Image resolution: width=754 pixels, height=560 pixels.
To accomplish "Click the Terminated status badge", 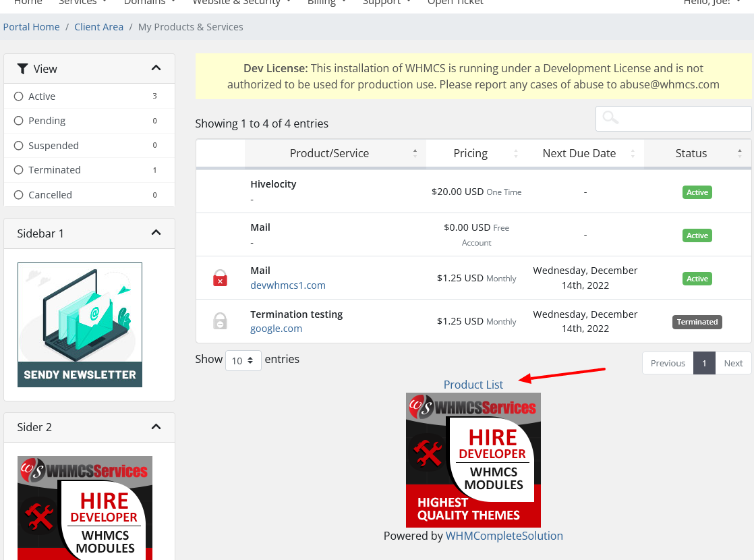I will pyautogui.click(x=697, y=322).
